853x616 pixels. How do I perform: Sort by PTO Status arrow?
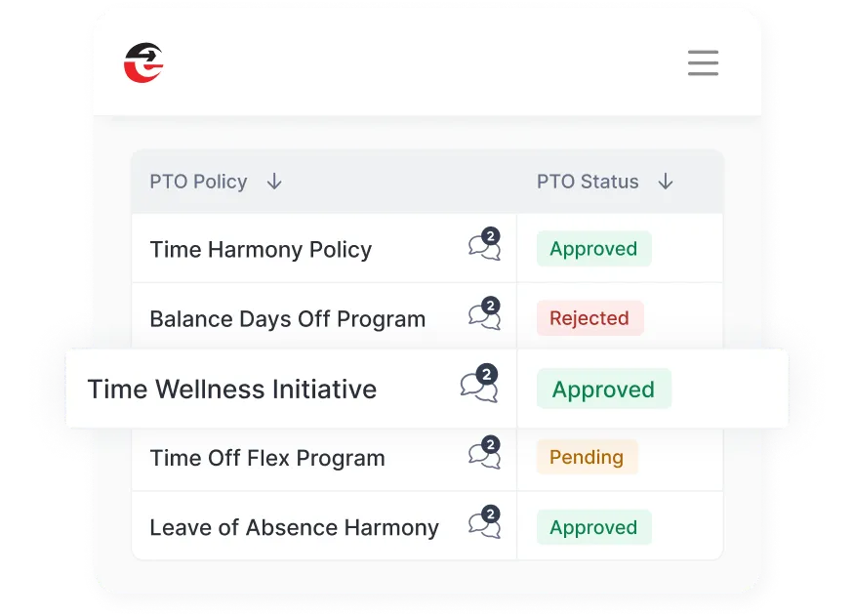(666, 182)
